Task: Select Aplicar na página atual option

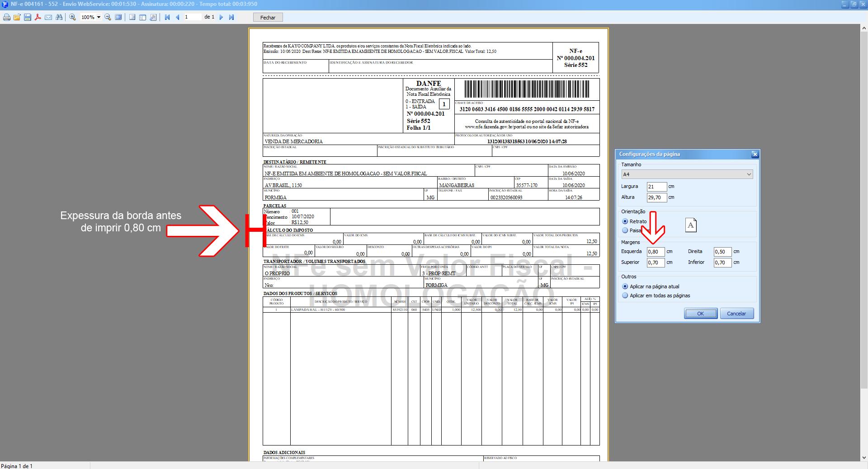Action: pos(625,286)
